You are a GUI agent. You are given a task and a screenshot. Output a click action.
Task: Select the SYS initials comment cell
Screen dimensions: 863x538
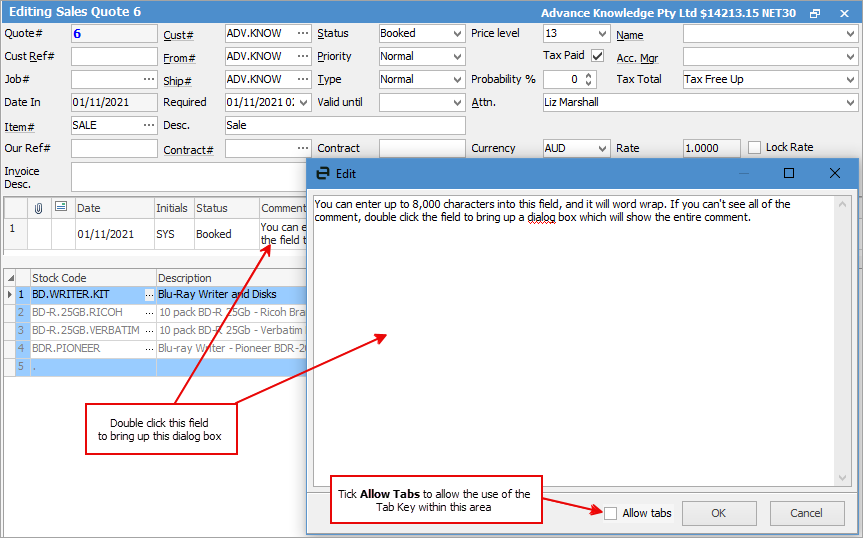(173, 235)
